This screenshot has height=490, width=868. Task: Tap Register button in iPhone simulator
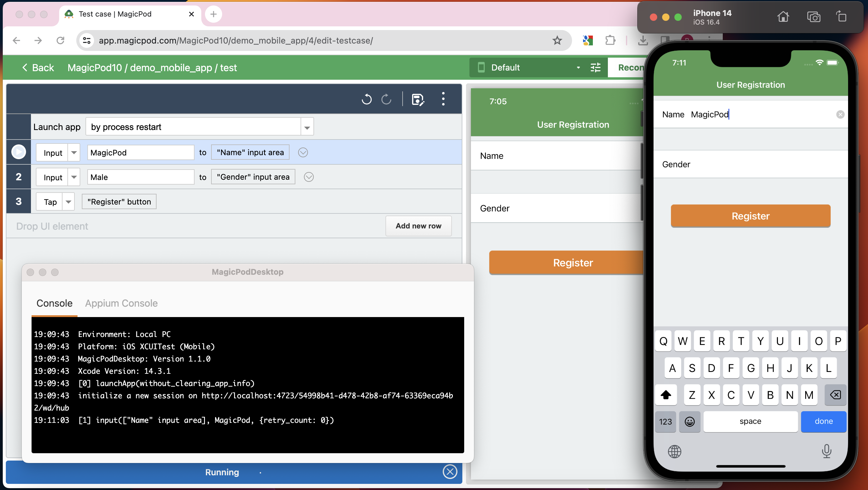(750, 216)
